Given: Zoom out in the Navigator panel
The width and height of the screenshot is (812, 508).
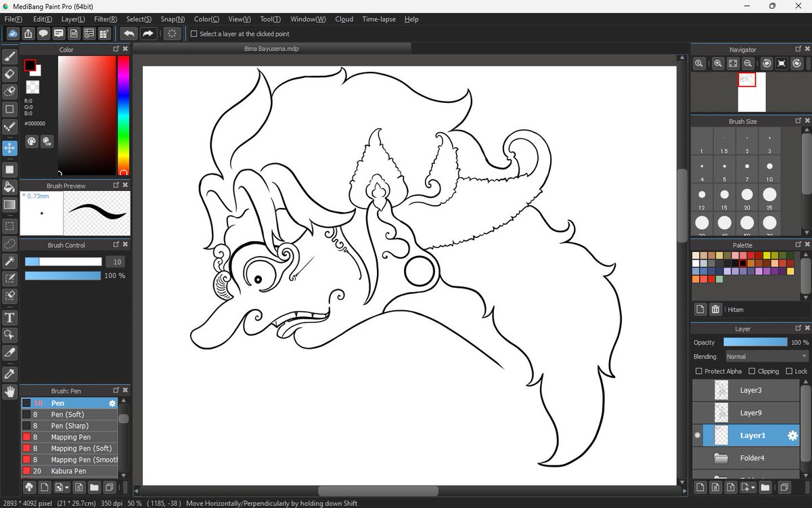Looking at the screenshot, I should tap(748, 63).
